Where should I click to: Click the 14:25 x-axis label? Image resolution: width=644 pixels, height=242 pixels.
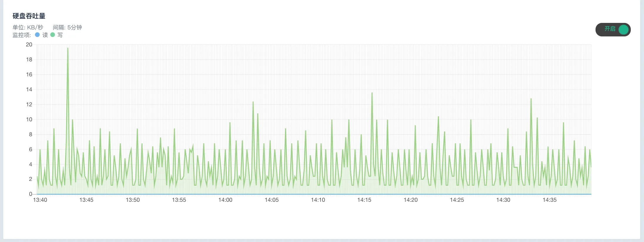click(457, 200)
